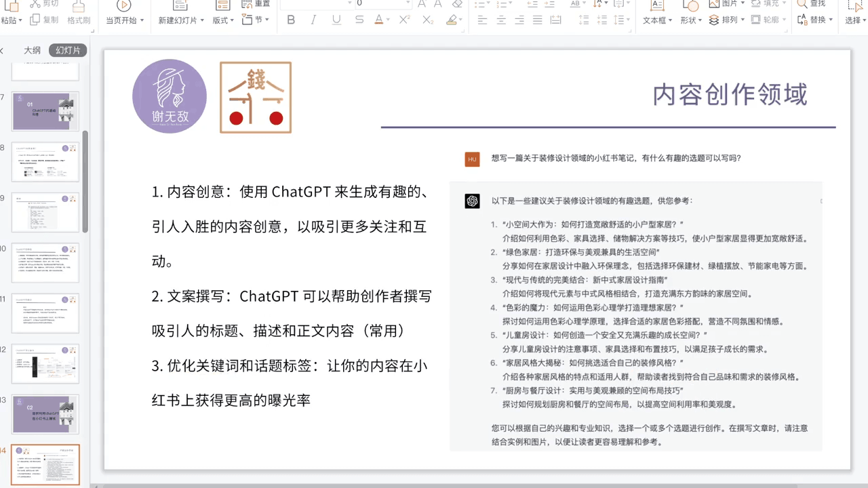Select slide 9 thumbnail
868x488 pixels.
click(45, 212)
